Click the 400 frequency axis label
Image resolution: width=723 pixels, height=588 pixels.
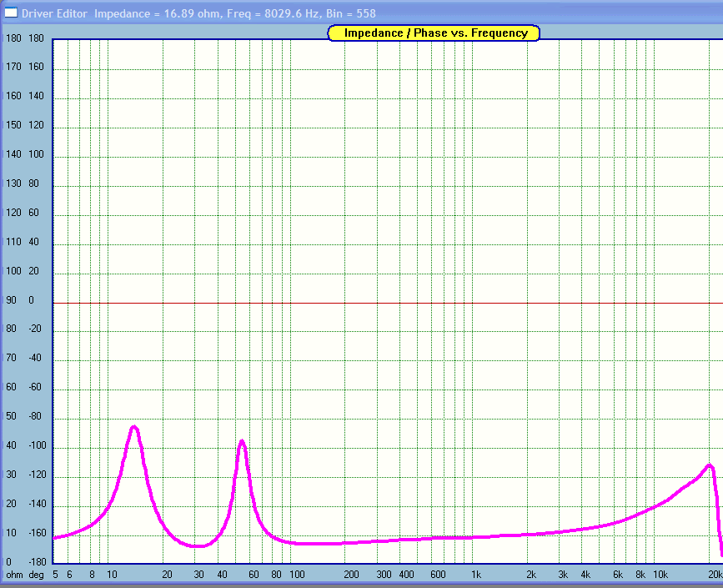(406, 575)
